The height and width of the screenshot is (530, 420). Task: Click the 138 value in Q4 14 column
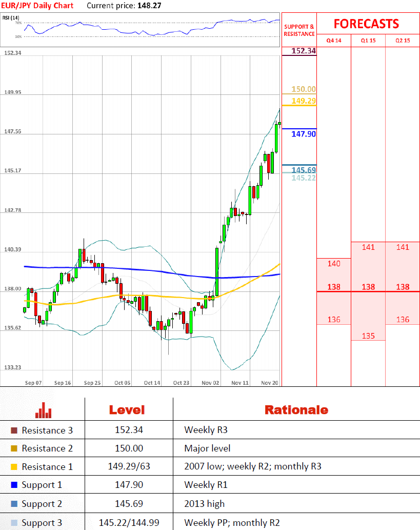(x=334, y=287)
